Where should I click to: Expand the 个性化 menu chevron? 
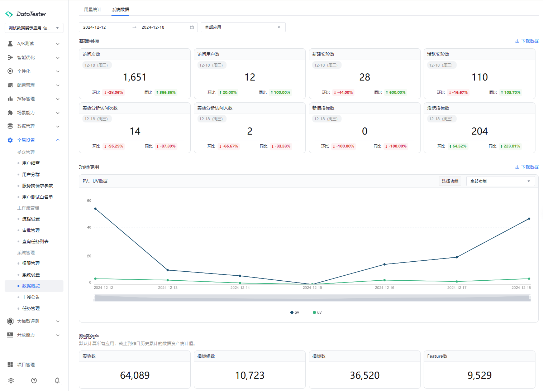click(x=58, y=71)
